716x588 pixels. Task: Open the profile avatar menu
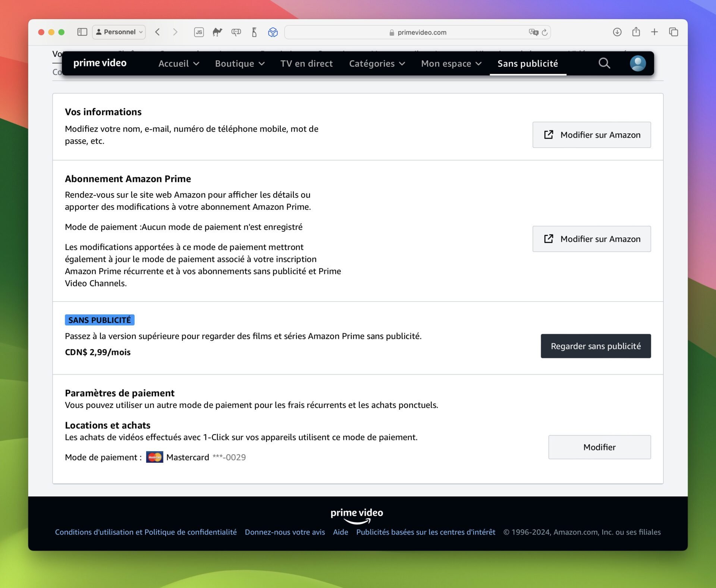coord(638,63)
